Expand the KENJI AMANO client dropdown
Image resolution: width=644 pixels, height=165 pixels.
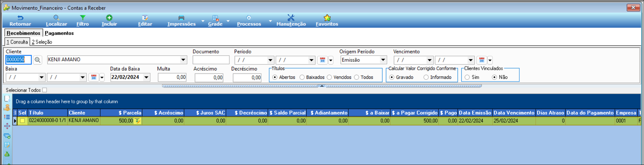point(183,60)
